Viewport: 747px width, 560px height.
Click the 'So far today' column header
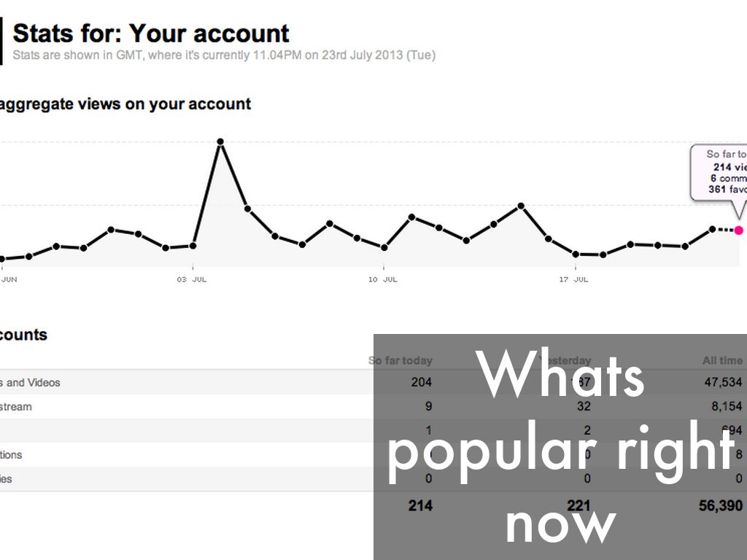(x=400, y=360)
